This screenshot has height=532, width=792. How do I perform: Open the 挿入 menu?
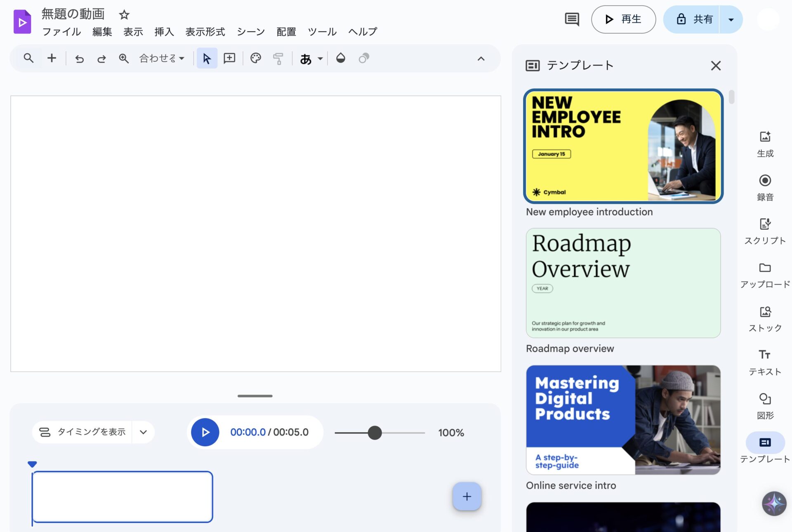pyautogui.click(x=164, y=32)
